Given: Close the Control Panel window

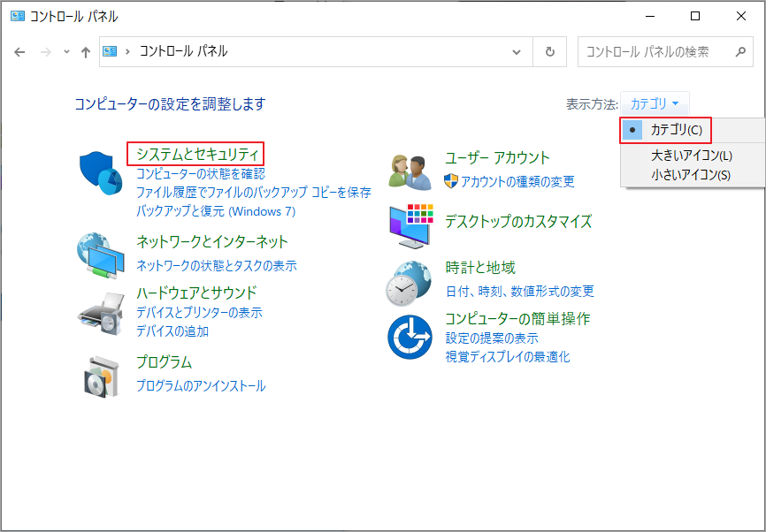Looking at the screenshot, I should (740, 16).
